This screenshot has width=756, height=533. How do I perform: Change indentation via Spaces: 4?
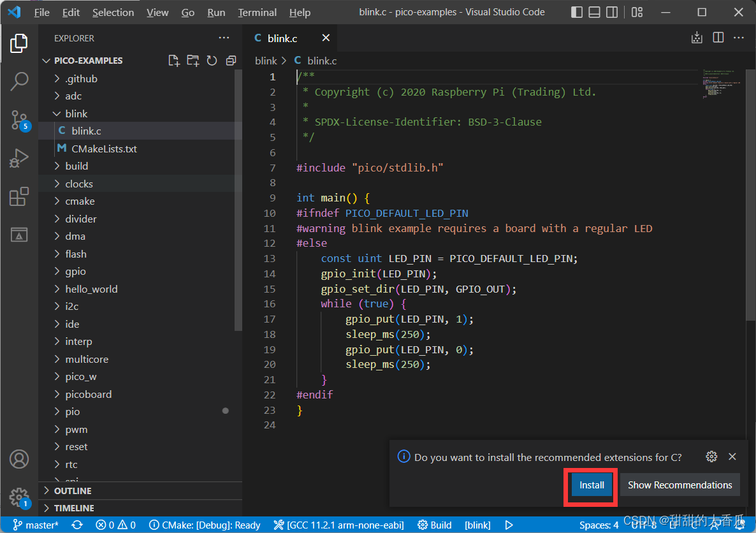599,525
